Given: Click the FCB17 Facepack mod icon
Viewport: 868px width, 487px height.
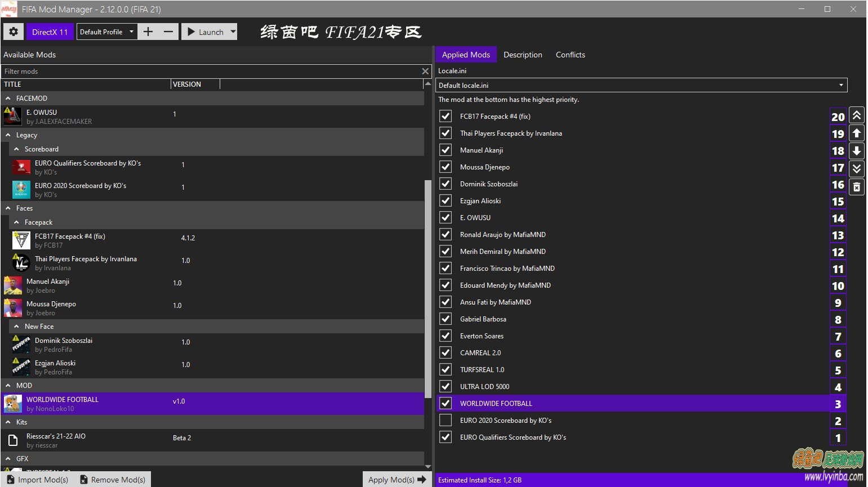Looking at the screenshot, I should pos(21,240).
